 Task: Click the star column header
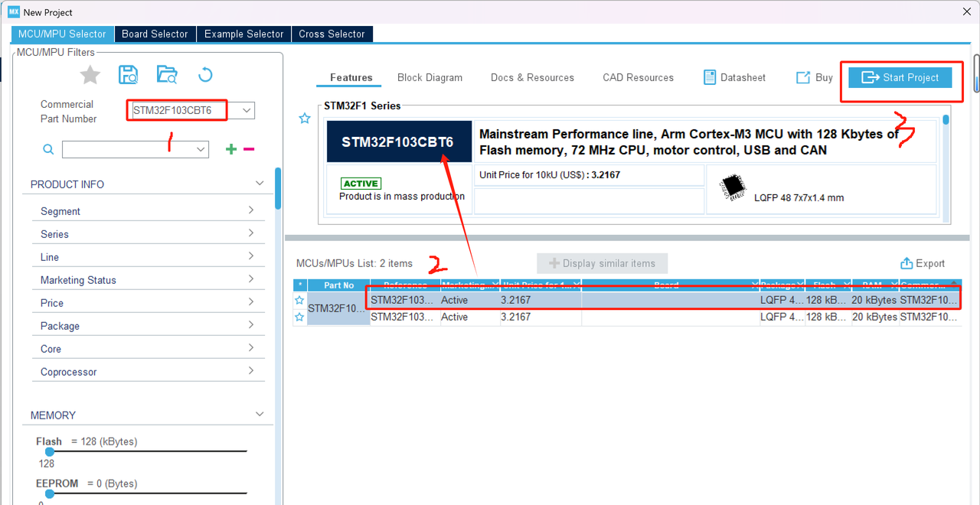300,285
